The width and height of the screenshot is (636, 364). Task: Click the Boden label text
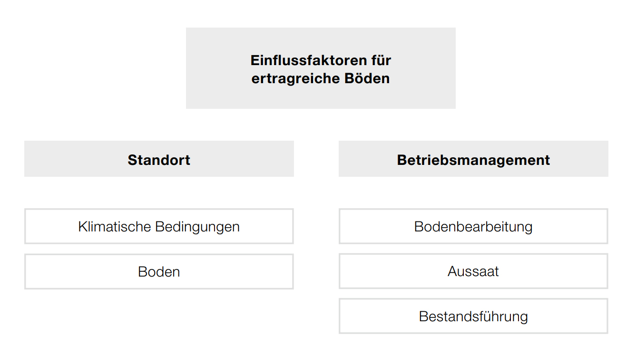pos(159,272)
